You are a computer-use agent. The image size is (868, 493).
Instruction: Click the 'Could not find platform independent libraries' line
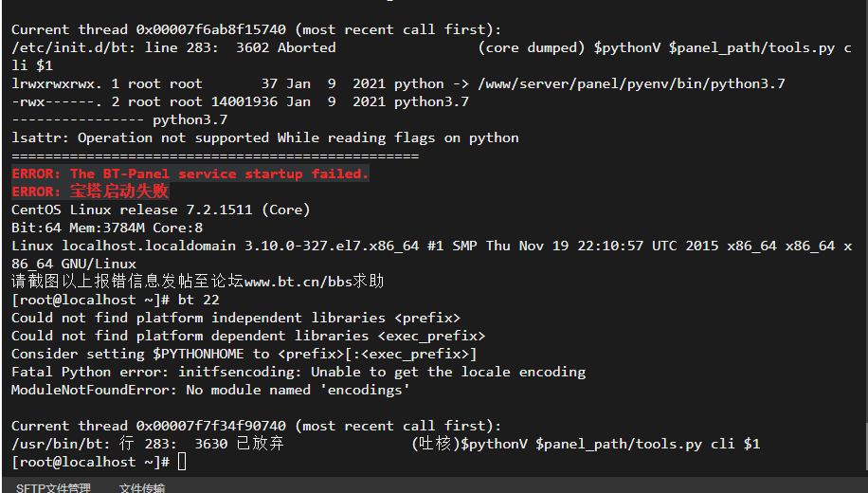(236, 318)
